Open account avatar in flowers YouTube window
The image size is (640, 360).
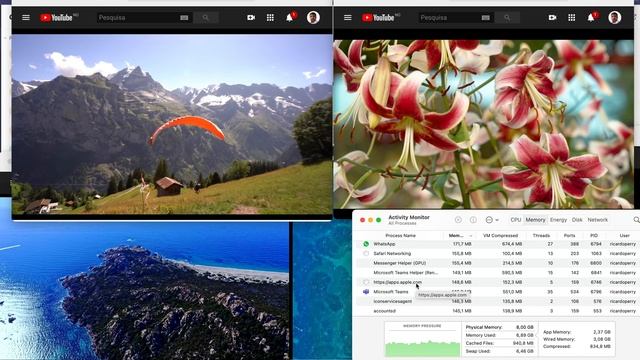[x=614, y=18]
